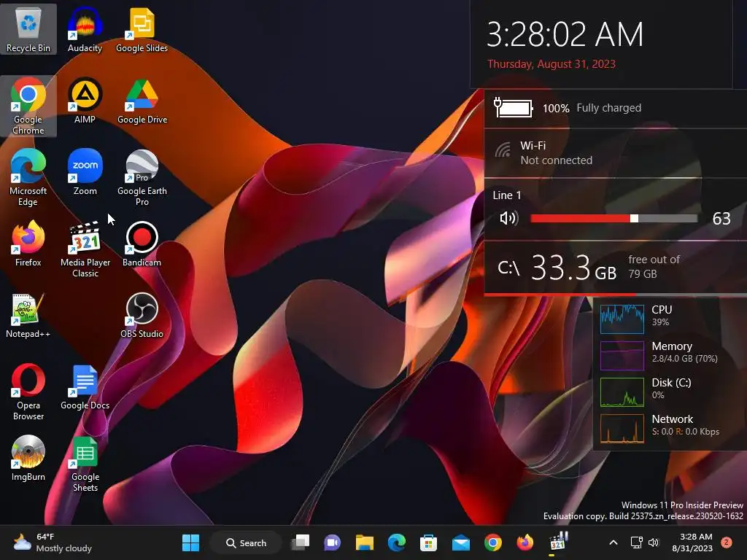747x560 pixels.
Task: Open the notification count badge
Action: (727, 542)
